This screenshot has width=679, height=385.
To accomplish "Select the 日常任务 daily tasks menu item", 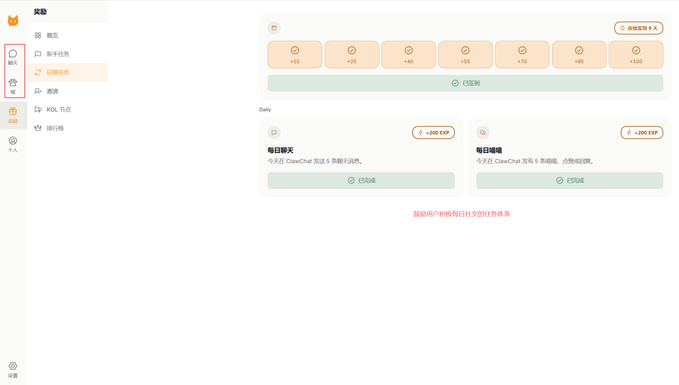I will [68, 72].
